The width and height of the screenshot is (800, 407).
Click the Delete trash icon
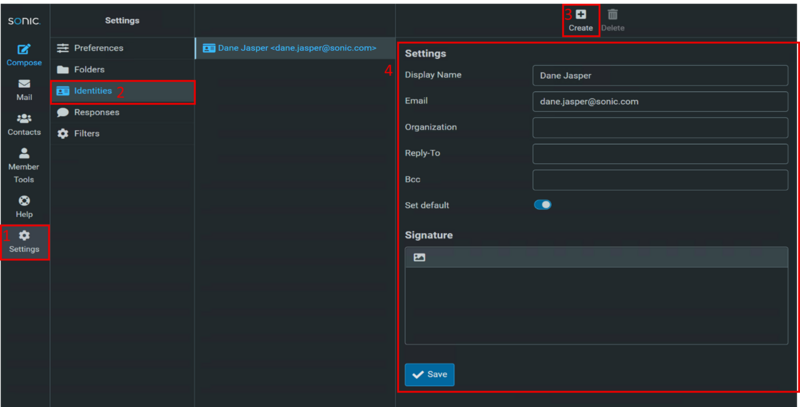pos(612,15)
